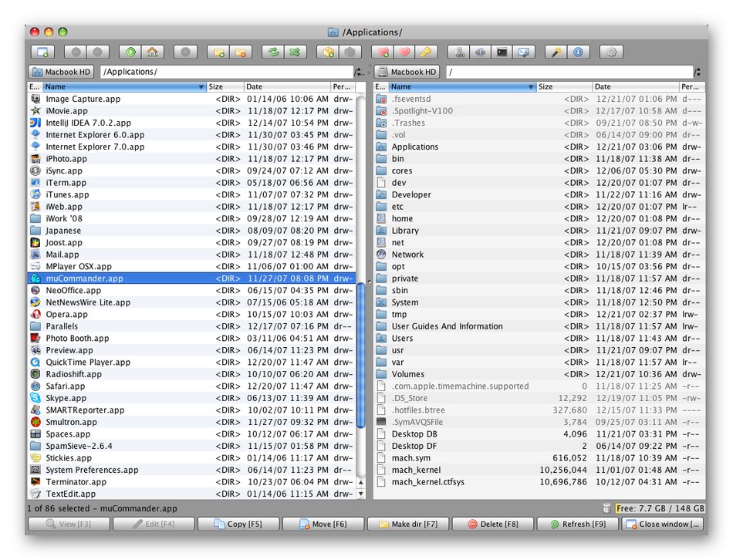Click Move [F6] button

click(x=323, y=524)
